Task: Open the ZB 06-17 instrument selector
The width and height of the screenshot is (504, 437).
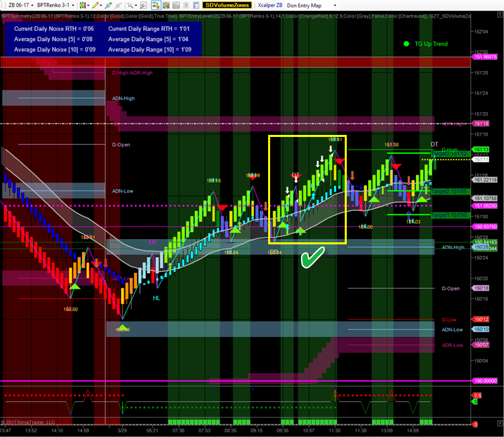Action: pos(21,5)
